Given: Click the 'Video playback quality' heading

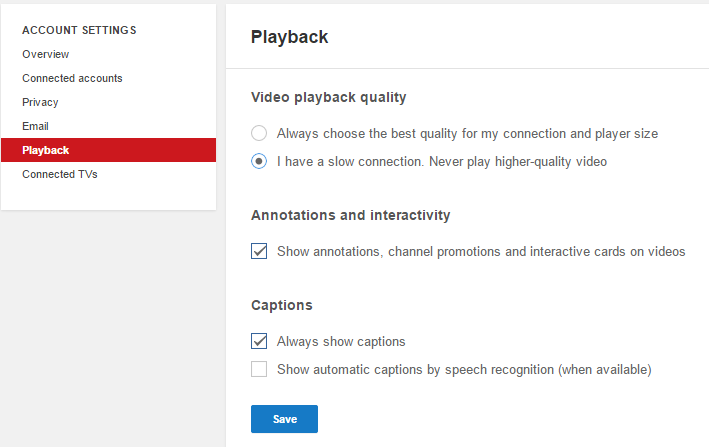Looking at the screenshot, I should [x=329, y=98].
